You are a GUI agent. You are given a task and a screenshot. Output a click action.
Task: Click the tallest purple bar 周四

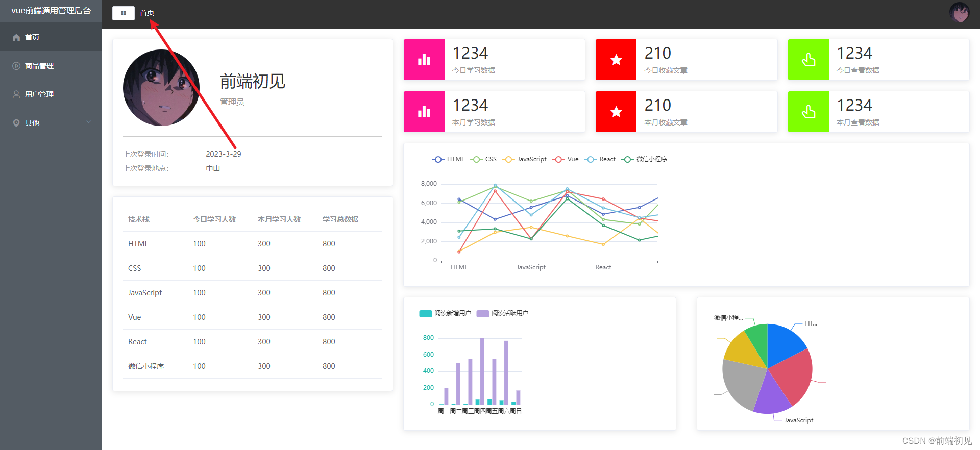pos(482,371)
